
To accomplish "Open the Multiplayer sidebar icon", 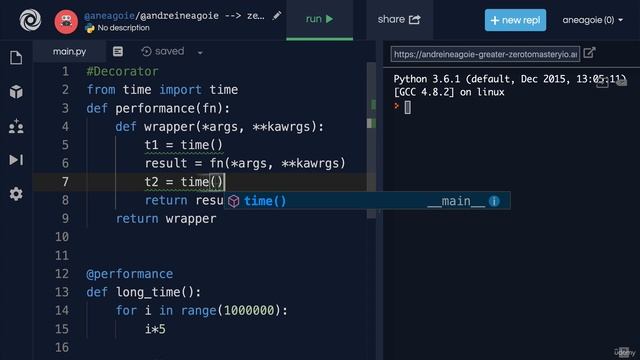I will point(16,126).
